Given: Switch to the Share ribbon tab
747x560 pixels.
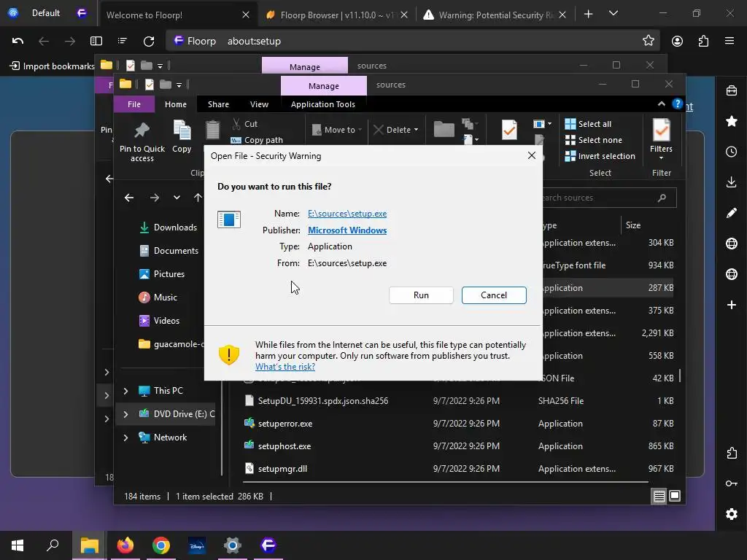Looking at the screenshot, I should tap(218, 104).
